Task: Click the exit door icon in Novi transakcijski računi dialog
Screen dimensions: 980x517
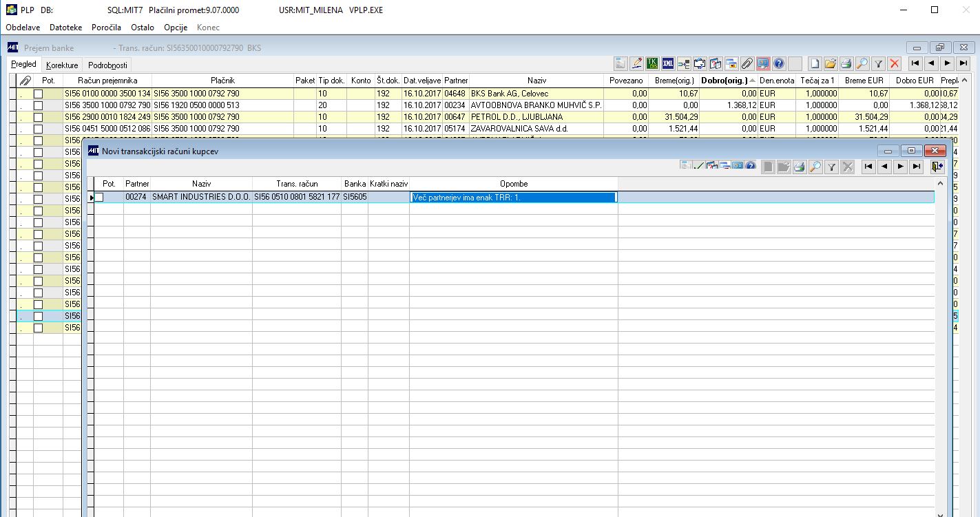Action: (x=937, y=167)
